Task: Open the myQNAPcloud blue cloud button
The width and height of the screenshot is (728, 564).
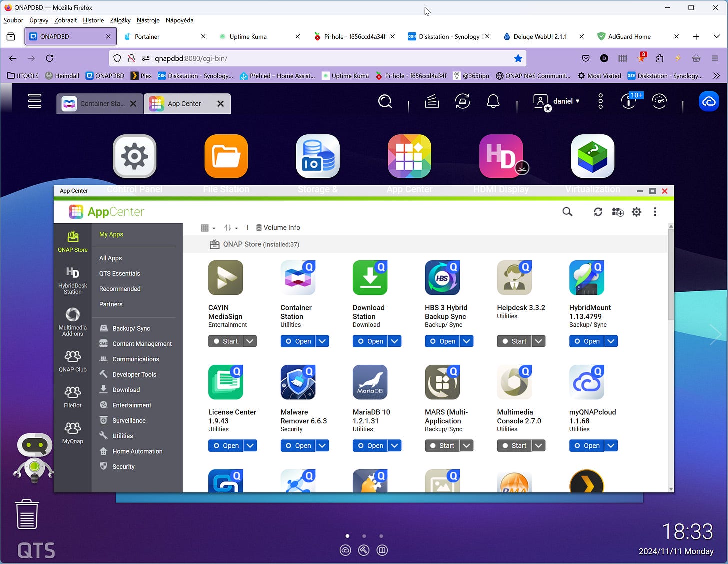Action: (x=709, y=101)
